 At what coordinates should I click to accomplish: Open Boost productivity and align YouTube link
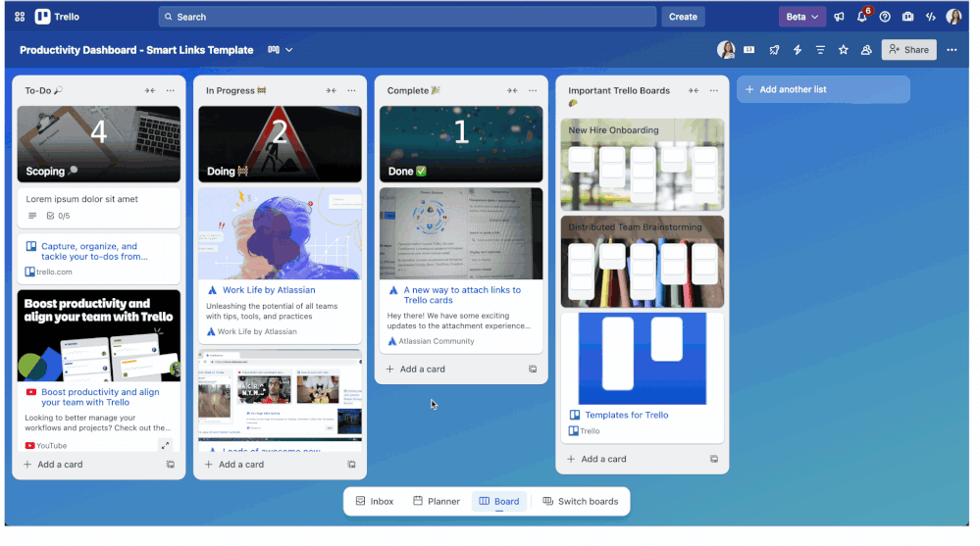[100, 397]
